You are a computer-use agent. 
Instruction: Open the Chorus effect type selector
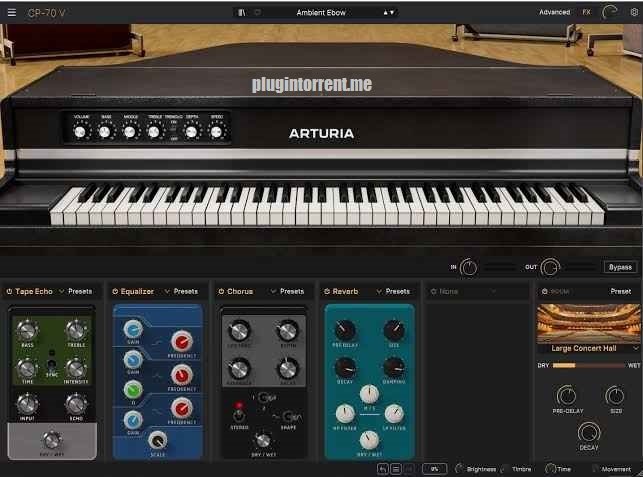[x=251, y=292]
